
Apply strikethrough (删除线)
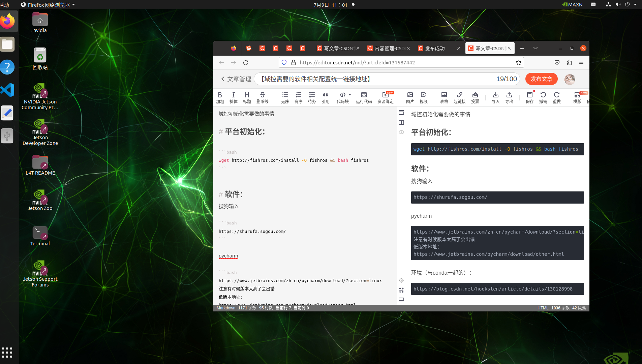pyautogui.click(x=263, y=97)
